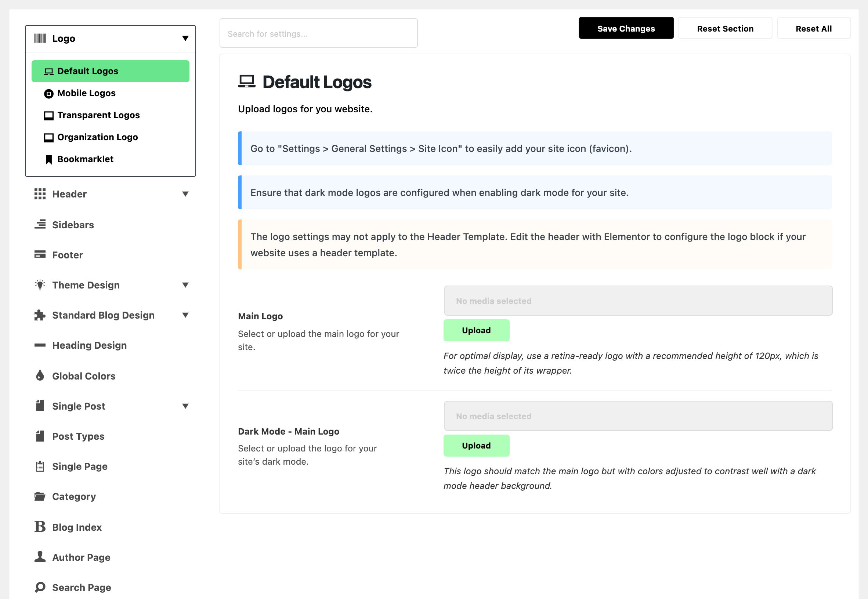Focus the Search for settings field
The height and width of the screenshot is (599, 868).
[318, 33]
